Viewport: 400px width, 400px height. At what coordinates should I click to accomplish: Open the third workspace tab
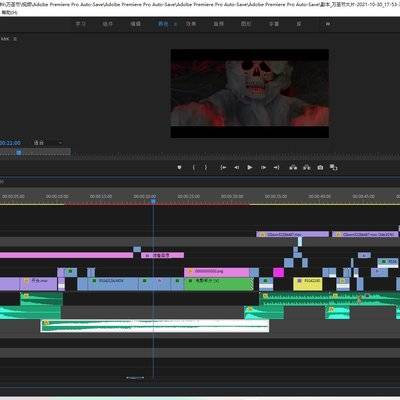coord(135,24)
